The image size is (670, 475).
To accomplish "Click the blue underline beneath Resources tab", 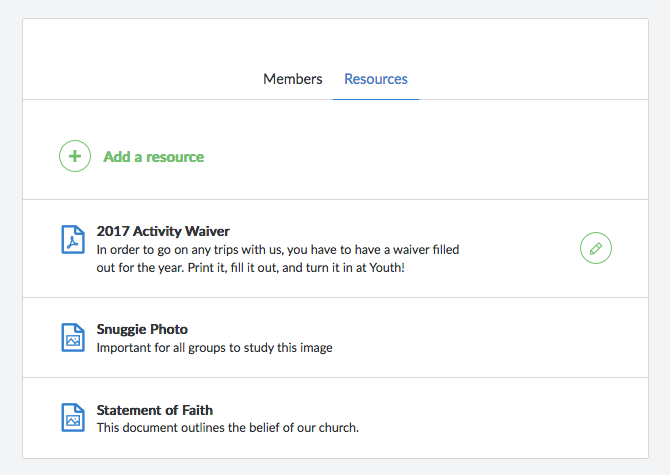I will click(x=376, y=99).
